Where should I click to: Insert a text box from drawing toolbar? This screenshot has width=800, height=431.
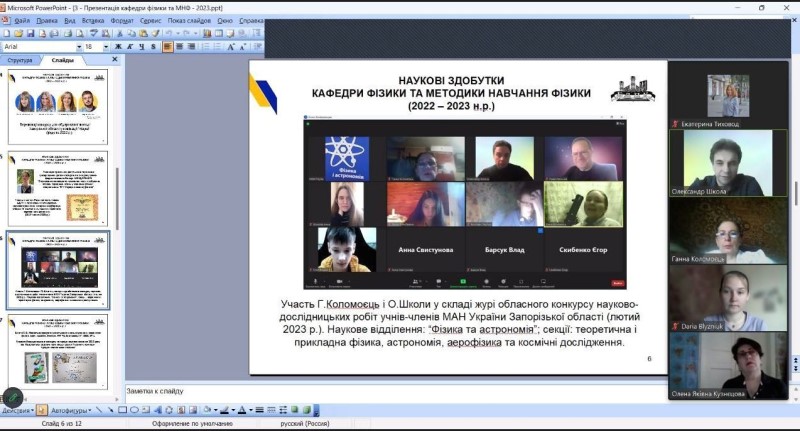click(146, 410)
